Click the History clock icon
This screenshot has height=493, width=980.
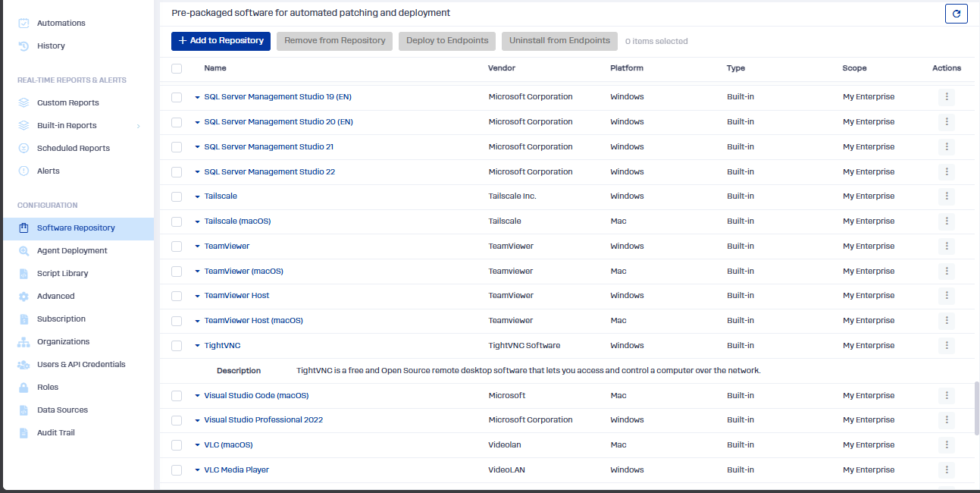23,46
